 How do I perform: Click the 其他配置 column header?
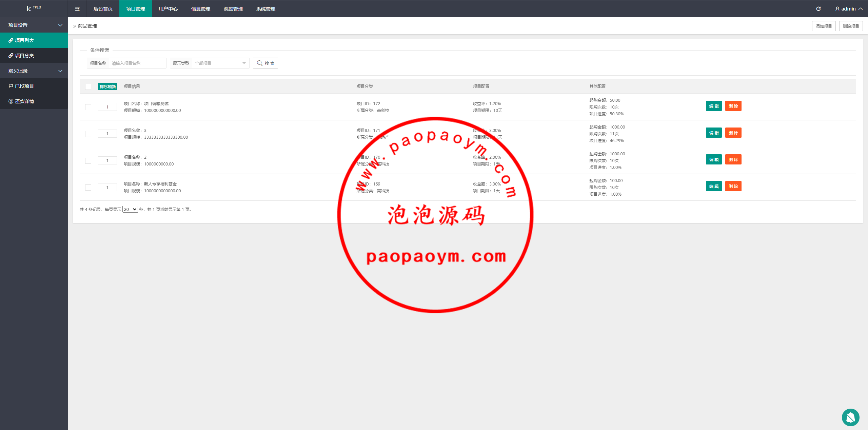click(597, 86)
